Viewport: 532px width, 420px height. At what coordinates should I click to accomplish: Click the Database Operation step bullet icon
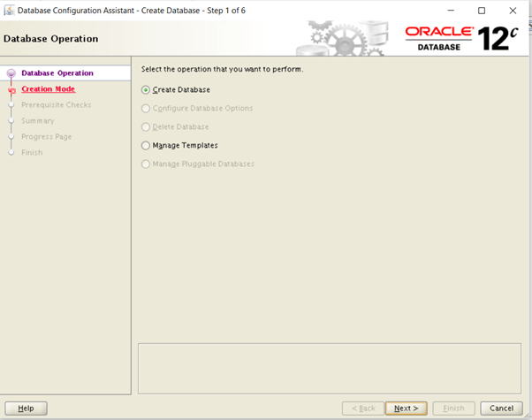coord(11,73)
